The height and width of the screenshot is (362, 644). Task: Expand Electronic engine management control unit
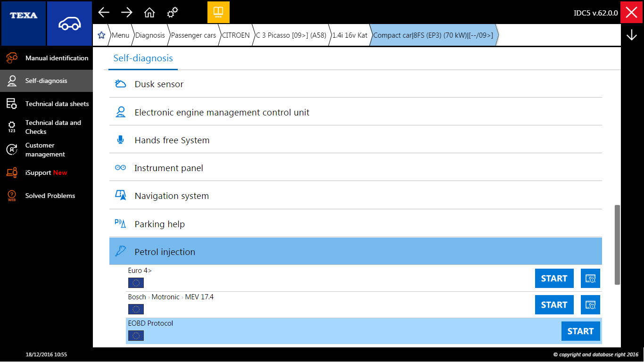(x=355, y=112)
